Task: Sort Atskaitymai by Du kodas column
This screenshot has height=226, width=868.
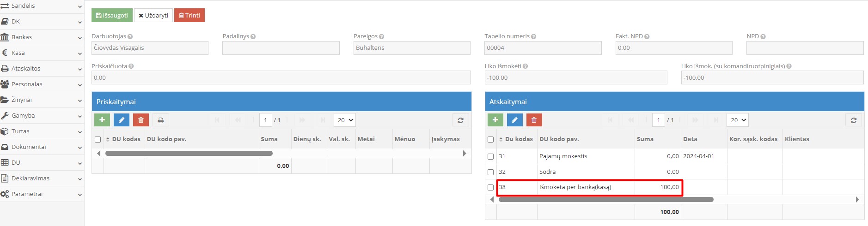Action: click(x=516, y=139)
